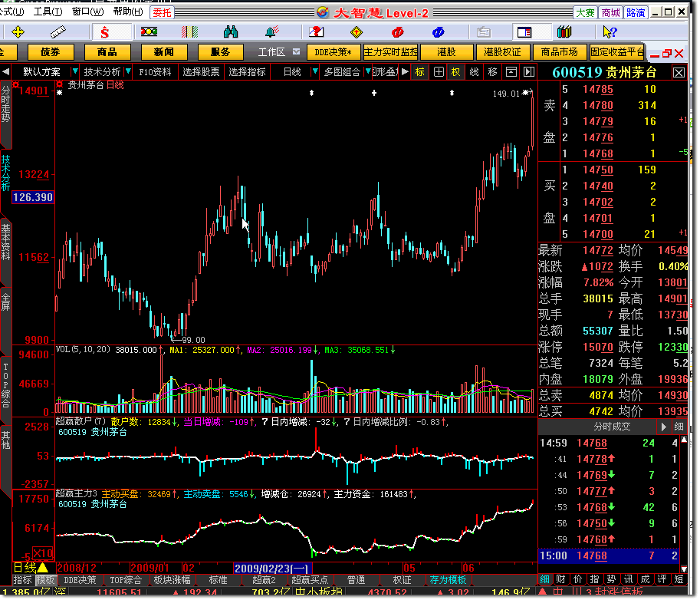Click the F10资料 button
This screenshot has height=600, width=700.
click(x=155, y=72)
